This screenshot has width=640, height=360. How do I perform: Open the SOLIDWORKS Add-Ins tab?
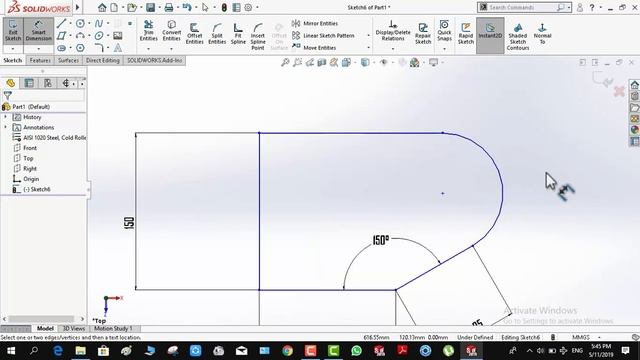(154, 60)
